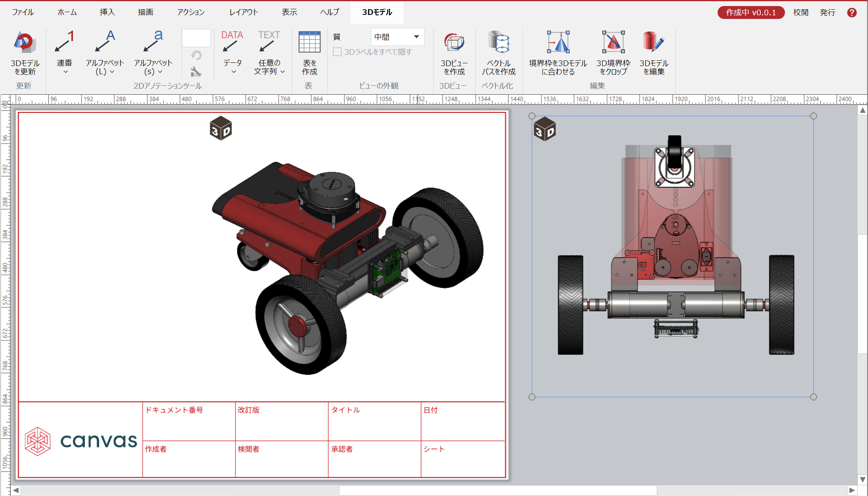Viewport: 868px width, 496px height.
Task: Click the empty annotation preview box
Action: coord(196,38)
